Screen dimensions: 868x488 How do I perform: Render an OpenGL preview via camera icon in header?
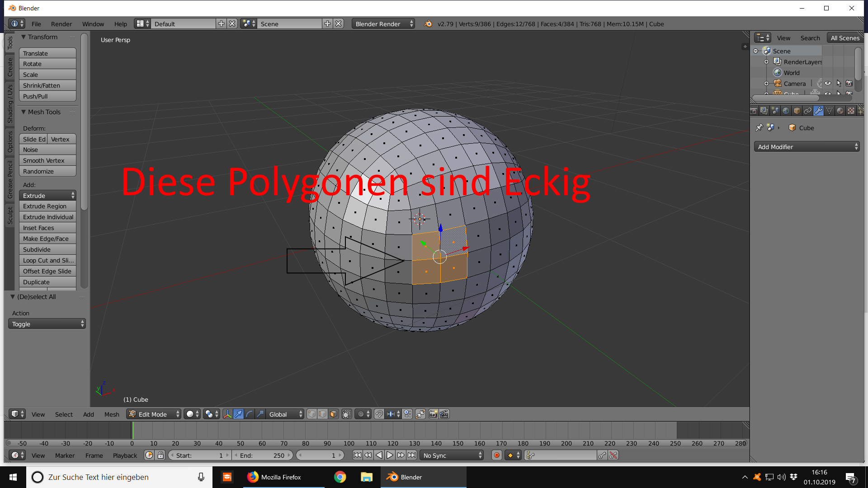pos(433,414)
